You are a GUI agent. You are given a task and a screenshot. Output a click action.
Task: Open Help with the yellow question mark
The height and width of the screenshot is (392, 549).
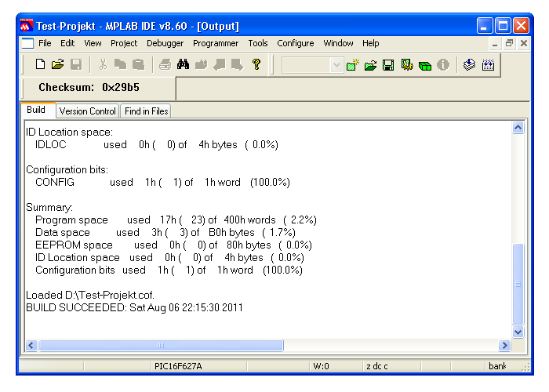tap(256, 64)
